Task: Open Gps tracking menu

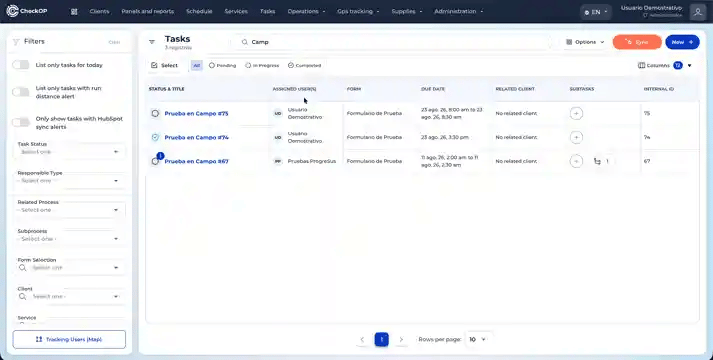Action: click(x=358, y=11)
